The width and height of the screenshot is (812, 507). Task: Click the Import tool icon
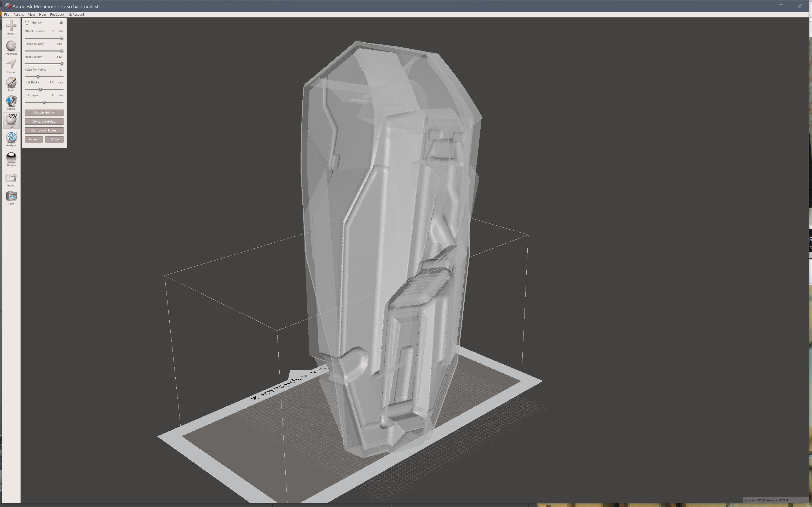tap(11, 26)
